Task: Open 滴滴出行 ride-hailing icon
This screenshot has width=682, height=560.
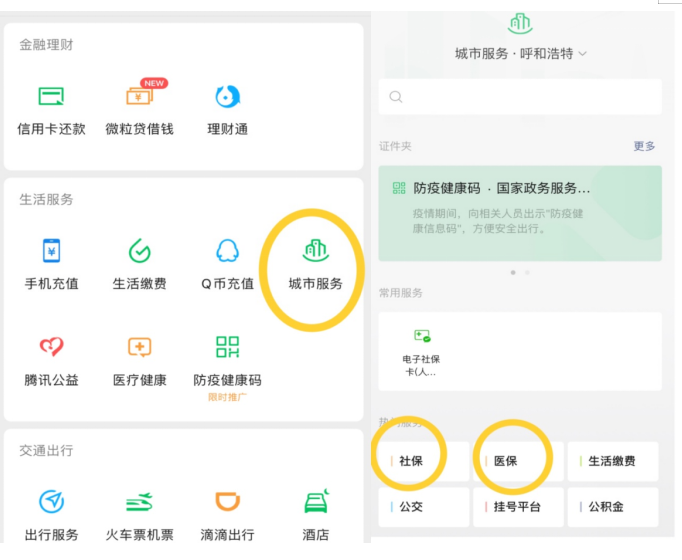Action: (227, 503)
